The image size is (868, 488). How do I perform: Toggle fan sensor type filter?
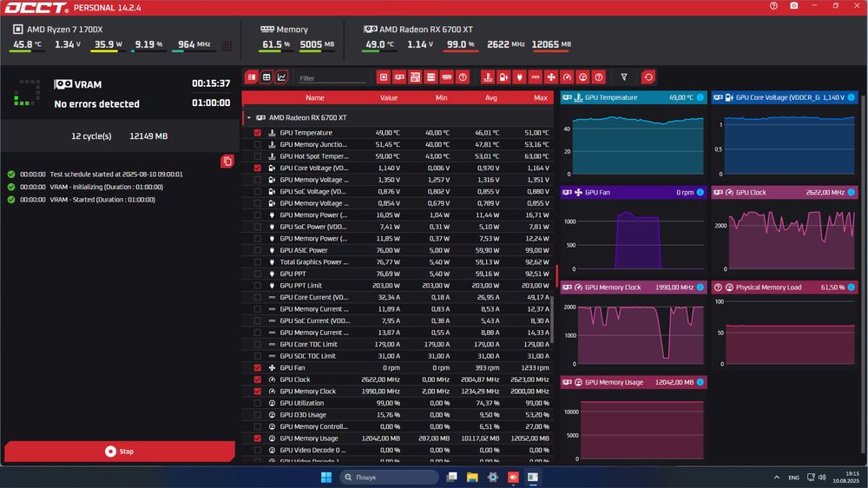point(551,77)
